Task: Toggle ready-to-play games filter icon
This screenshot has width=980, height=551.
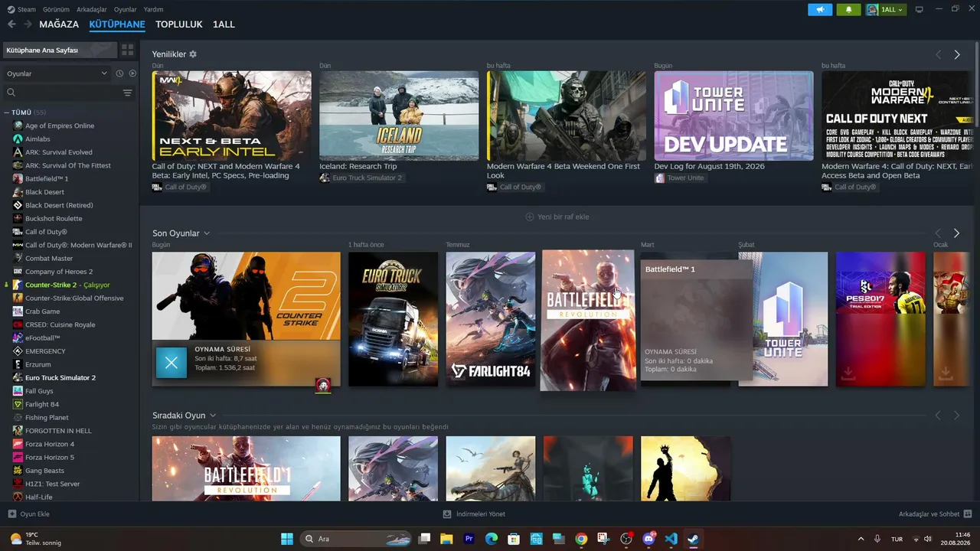Action: (132, 73)
